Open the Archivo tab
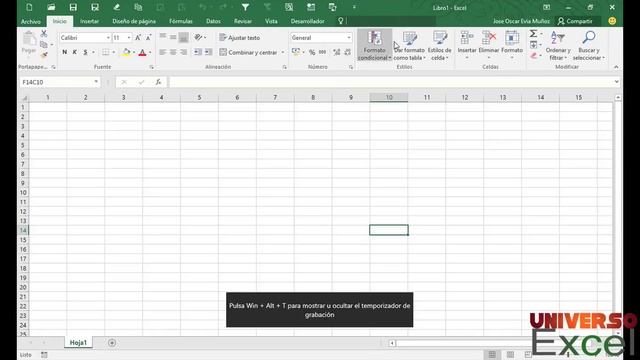This screenshot has height=360, width=640. [31, 21]
